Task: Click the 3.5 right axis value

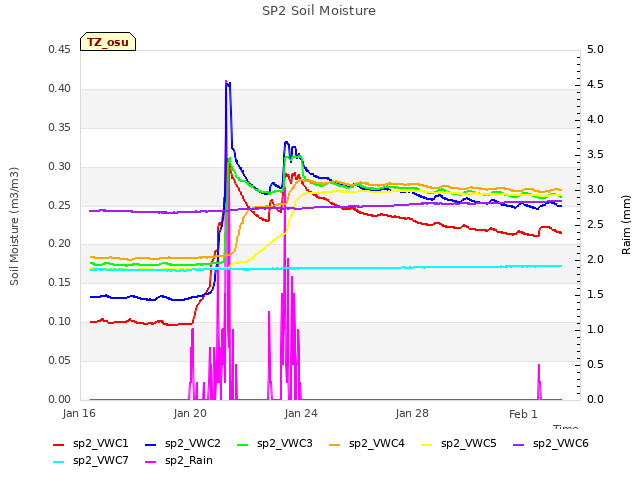Action: (x=596, y=154)
